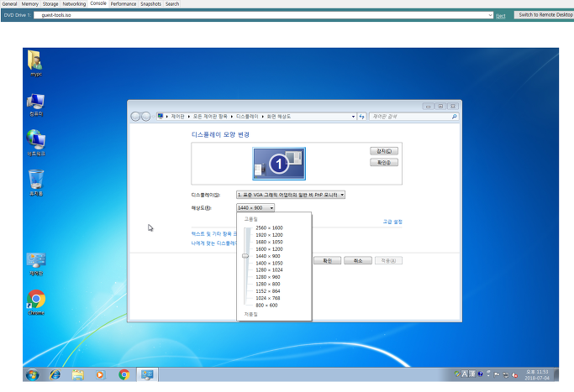The image size is (574, 392).
Task: Switch to the General tab
Action: click(x=9, y=4)
